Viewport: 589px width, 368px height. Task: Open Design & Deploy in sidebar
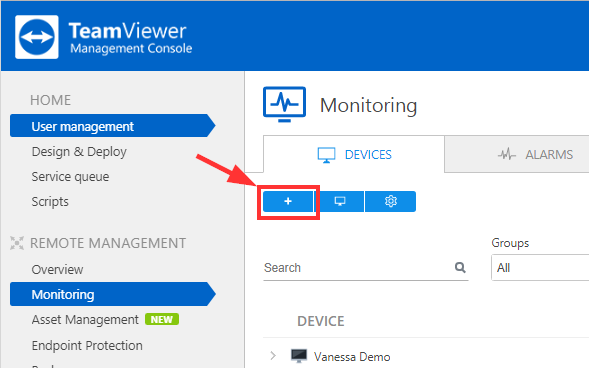click(x=79, y=152)
